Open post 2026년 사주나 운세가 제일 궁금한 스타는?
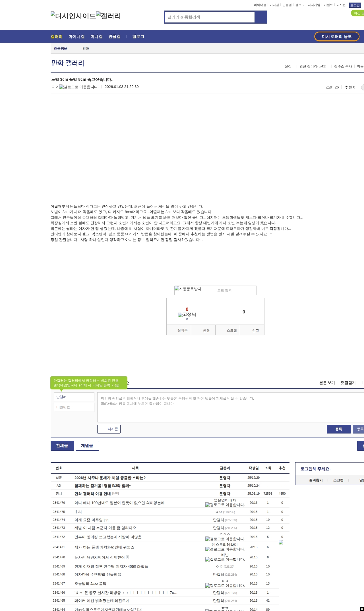 [x=110, y=478]
